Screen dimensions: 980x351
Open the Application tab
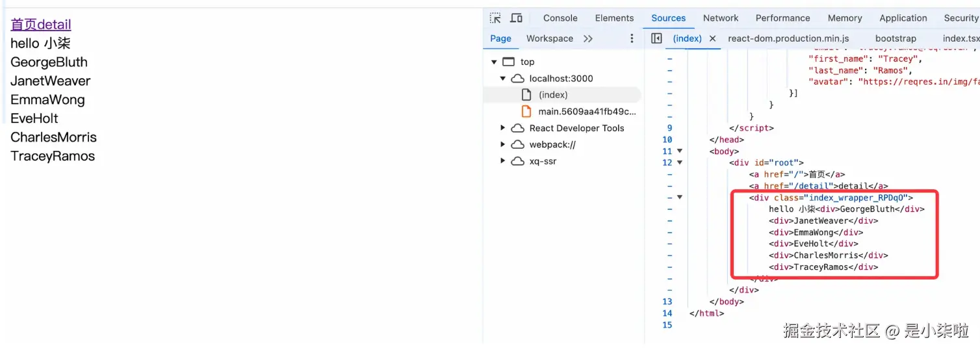[x=903, y=18]
